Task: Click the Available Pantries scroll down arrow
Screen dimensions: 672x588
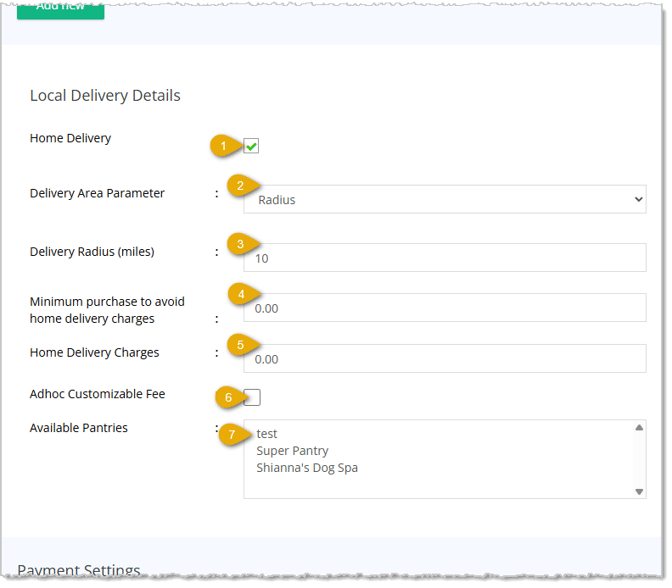Action: pyautogui.click(x=639, y=492)
